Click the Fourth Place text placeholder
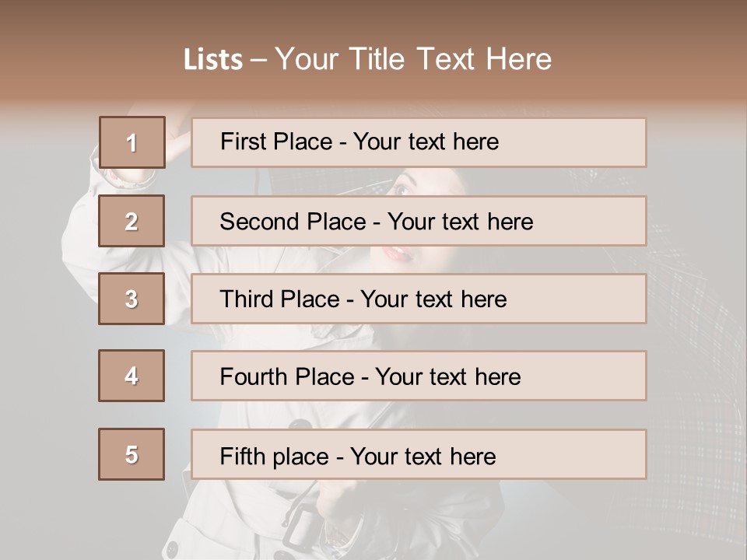 (419, 376)
